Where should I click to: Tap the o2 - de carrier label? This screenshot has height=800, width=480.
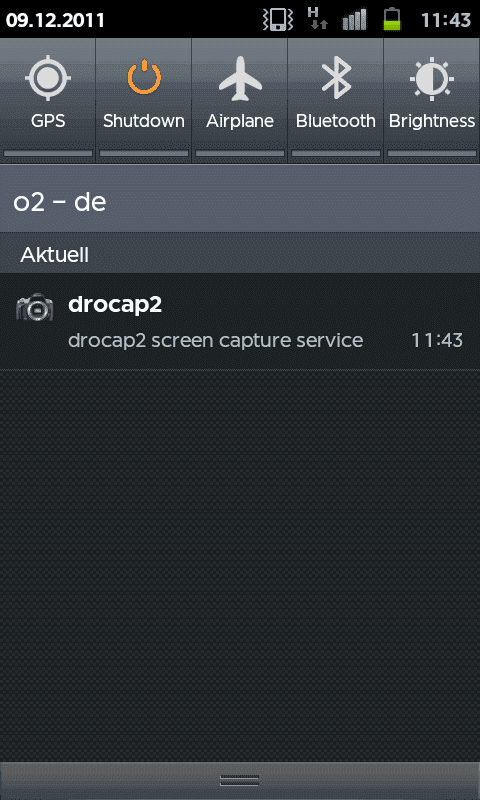click(60, 203)
